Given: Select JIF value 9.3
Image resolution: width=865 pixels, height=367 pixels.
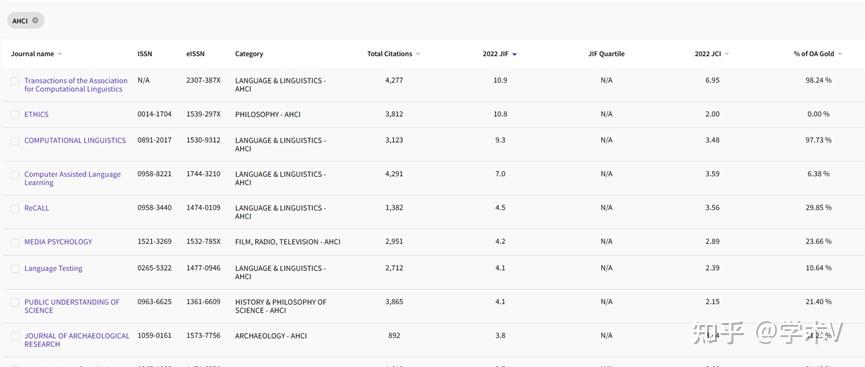Looking at the screenshot, I should 500,140.
